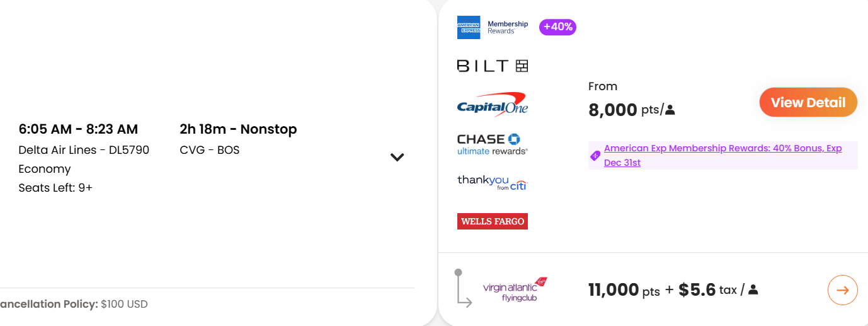Image resolution: width=868 pixels, height=326 pixels.
Task: Click the Virgin Atlantic Flying Club logo
Action: pyautogui.click(x=515, y=289)
